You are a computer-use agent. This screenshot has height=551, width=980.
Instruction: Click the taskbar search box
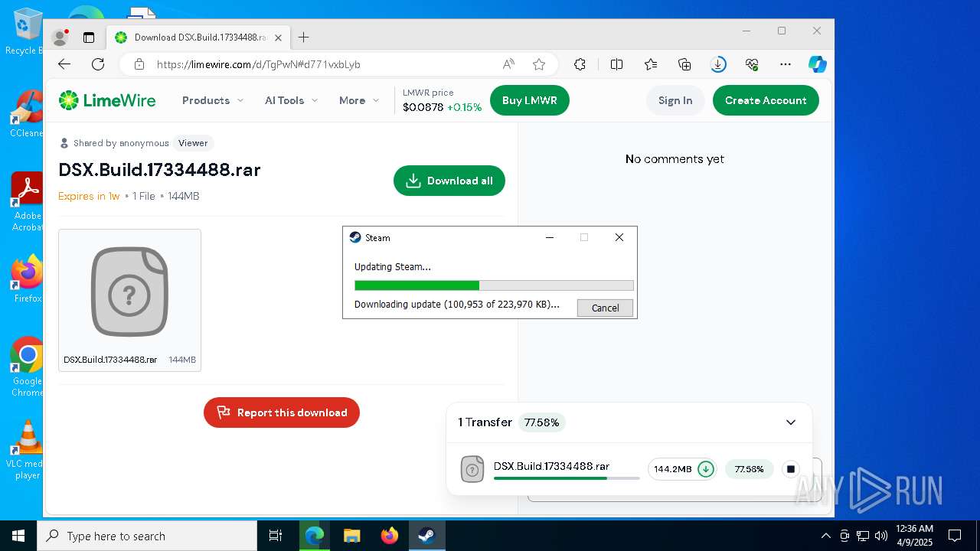coord(147,536)
